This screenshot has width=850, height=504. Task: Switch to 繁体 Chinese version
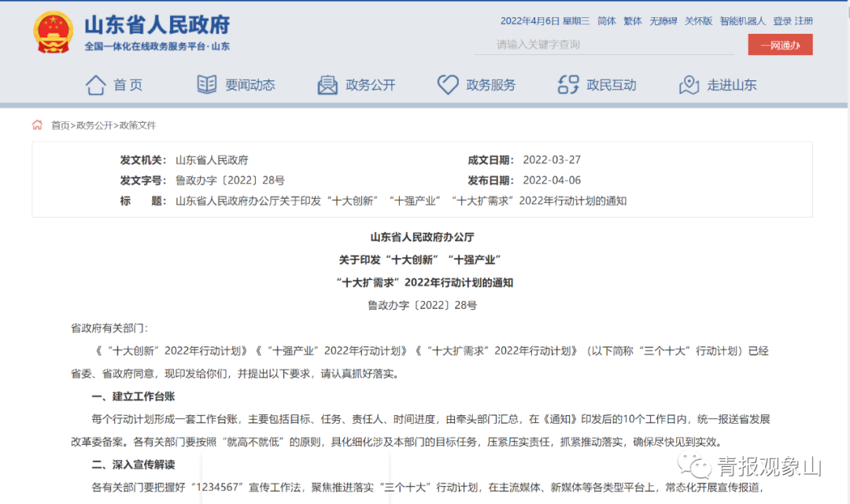[x=633, y=21]
